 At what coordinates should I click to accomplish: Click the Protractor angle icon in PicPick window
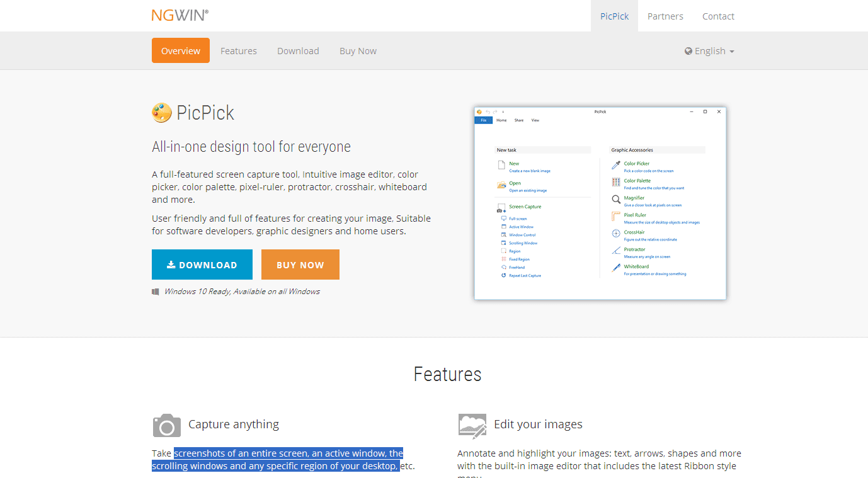coord(616,251)
